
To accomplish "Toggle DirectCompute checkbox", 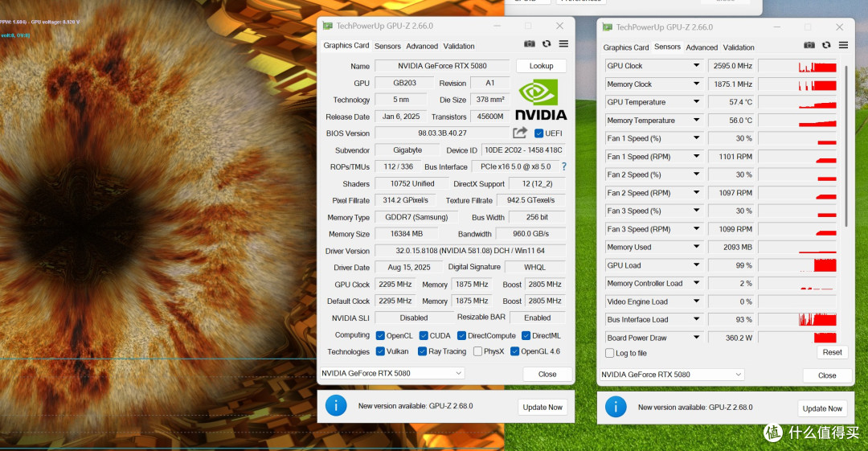I will [461, 335].
